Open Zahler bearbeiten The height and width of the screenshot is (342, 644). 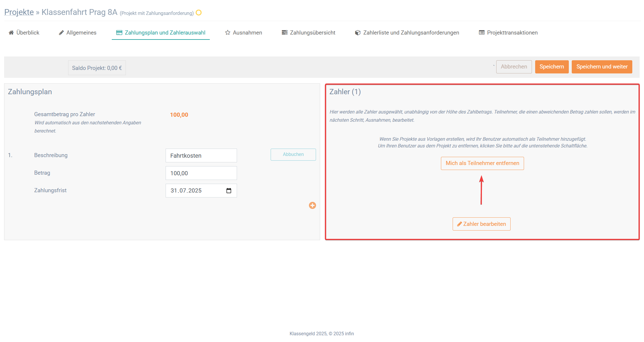tap(481, 224)
